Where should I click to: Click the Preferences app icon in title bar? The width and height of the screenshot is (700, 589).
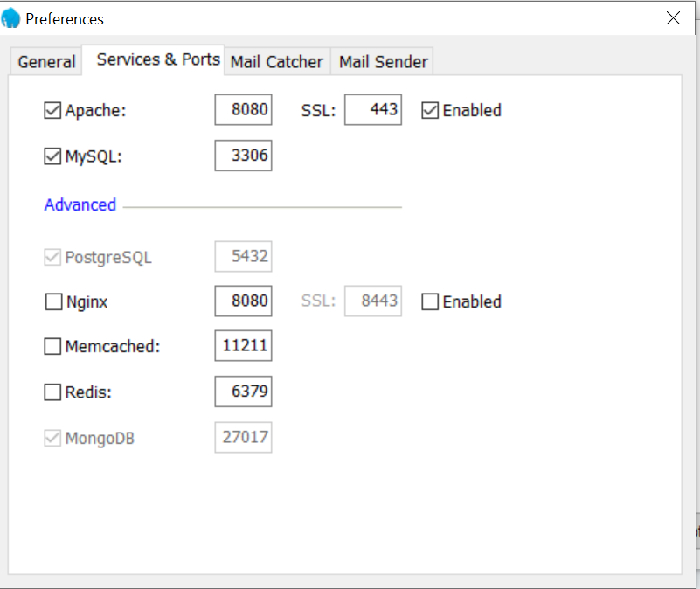12,18
